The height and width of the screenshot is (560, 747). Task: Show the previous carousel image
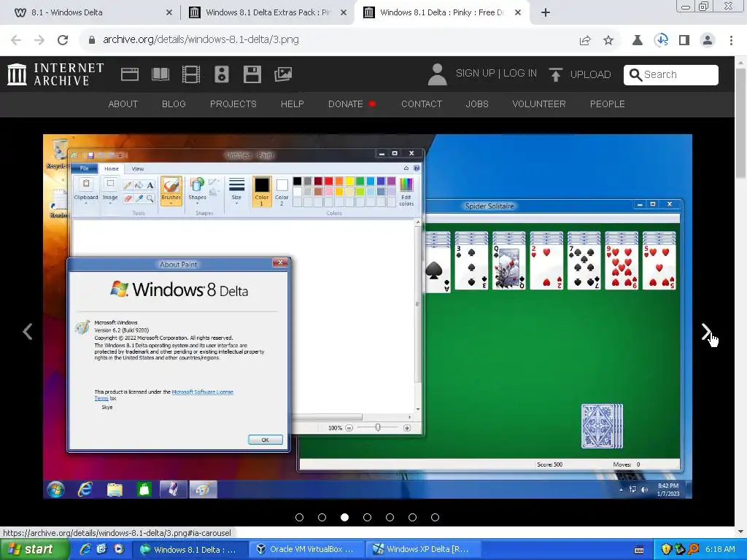[28, 332]
